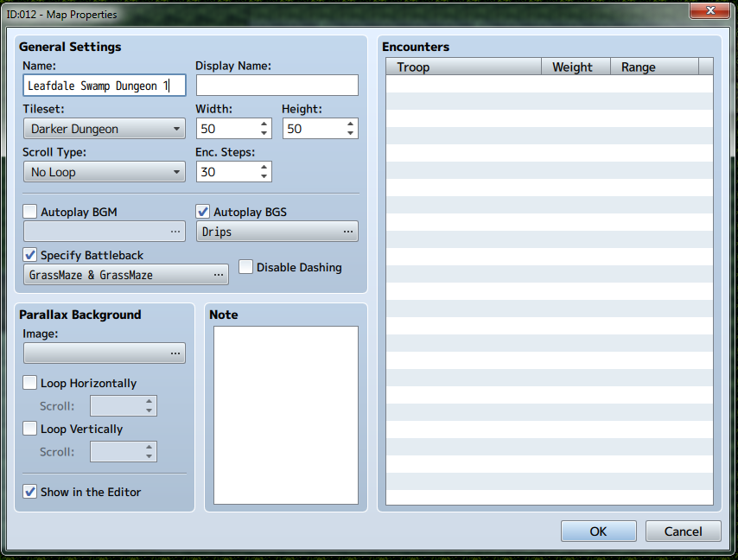The width and height of the screenshot is (738, 560).
Task: Expand the Scroll Type No Loop dropdown
Action: click(105, 172)
